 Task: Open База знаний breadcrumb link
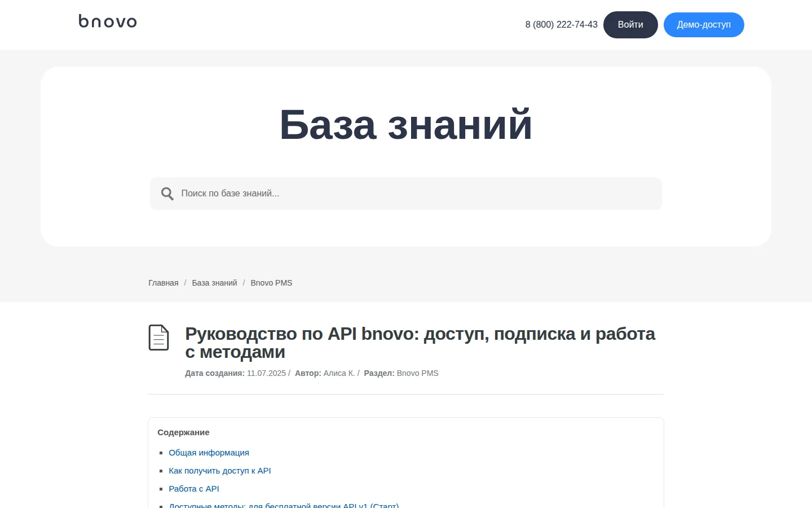click(x=214, y=283)
